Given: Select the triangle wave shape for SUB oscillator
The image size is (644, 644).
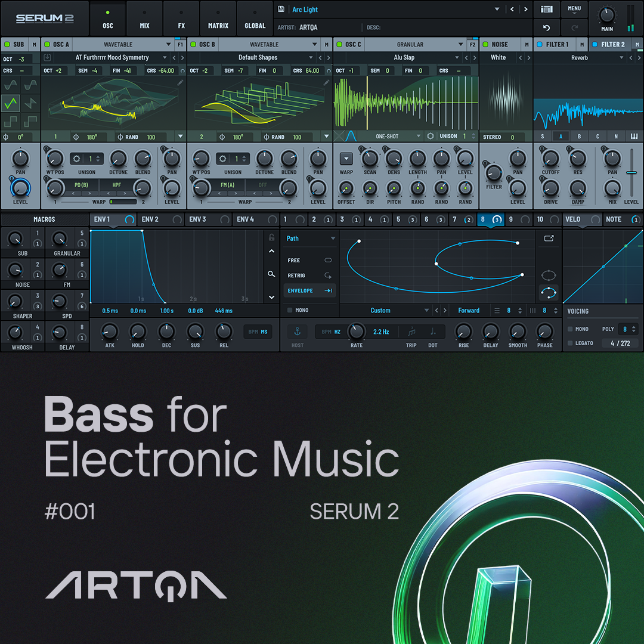Looking at the screenshot, I should point(11,103).
